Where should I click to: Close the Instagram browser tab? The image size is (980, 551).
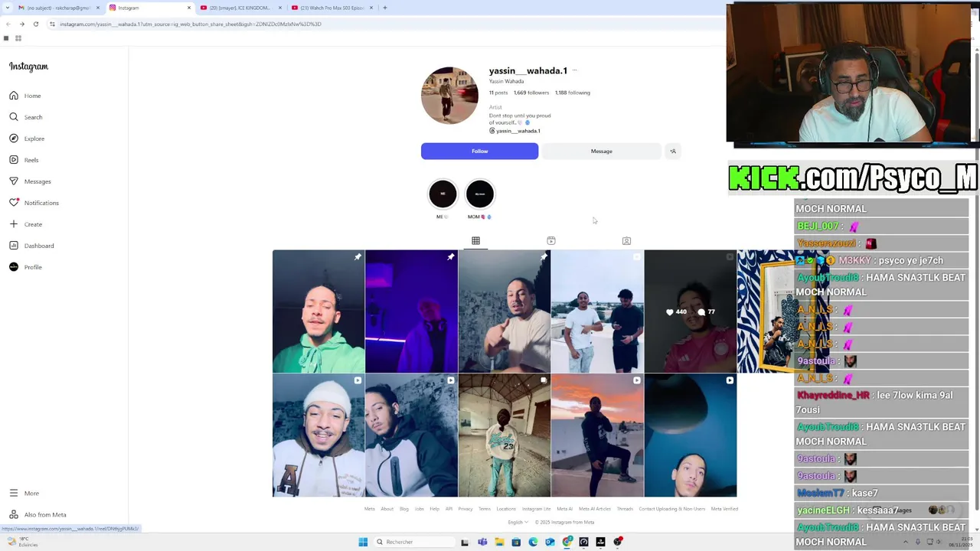[x=189, y=8]
